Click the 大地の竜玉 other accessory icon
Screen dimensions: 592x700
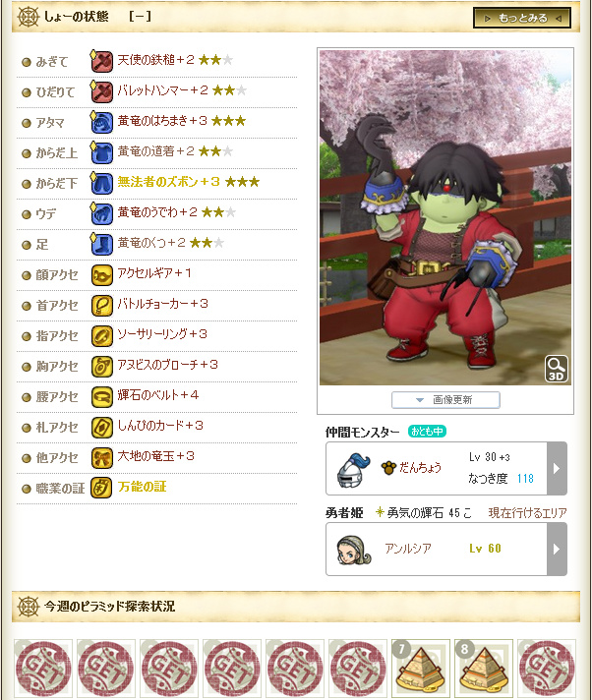click(102, 457)
